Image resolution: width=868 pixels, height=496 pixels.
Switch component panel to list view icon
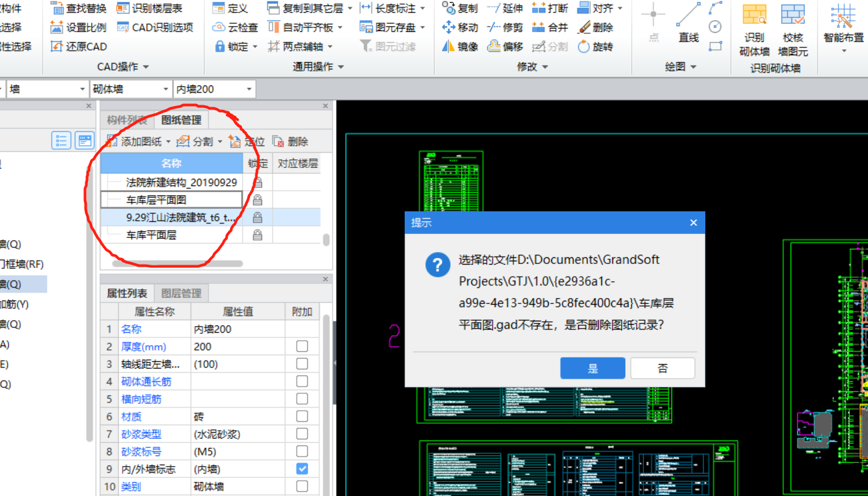point(61,140)
